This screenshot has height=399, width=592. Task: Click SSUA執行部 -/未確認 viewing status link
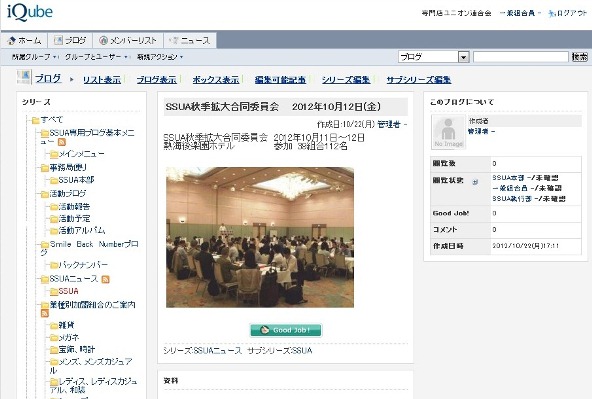point(529,199)
